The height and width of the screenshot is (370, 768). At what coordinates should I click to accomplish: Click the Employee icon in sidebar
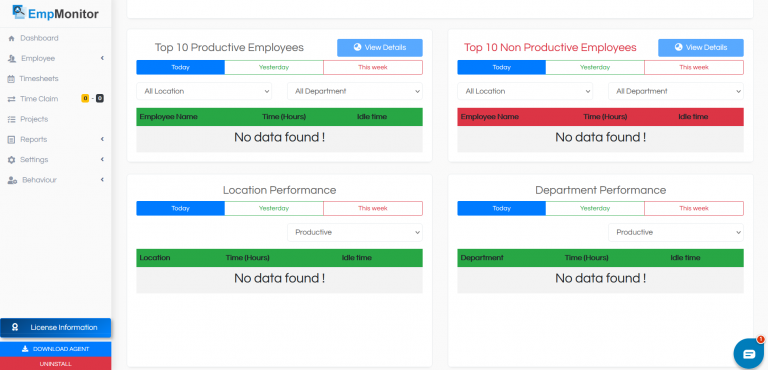point(12,58)
